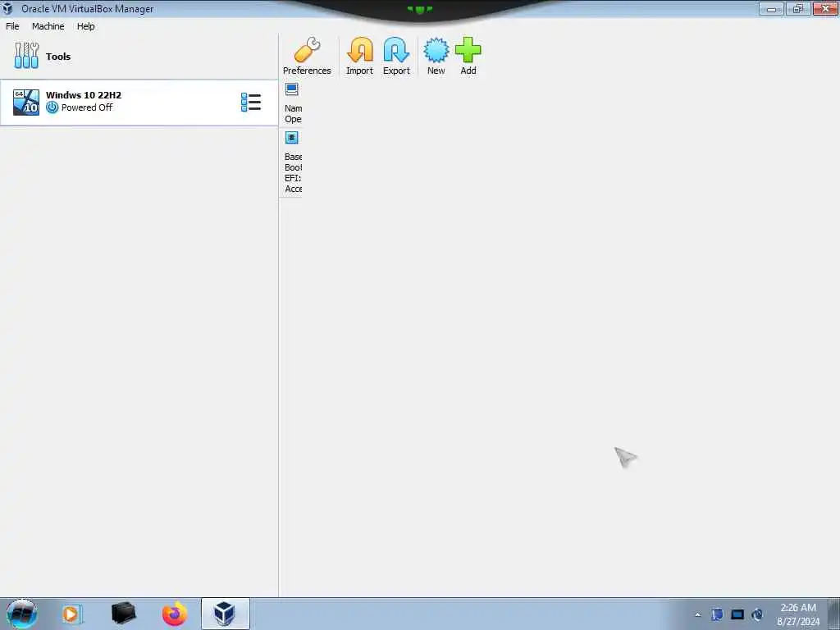Open the Windws 10 22H2 machine menu icon
The width and height of the screenshot is (840, 630).
tap(251, 102)
